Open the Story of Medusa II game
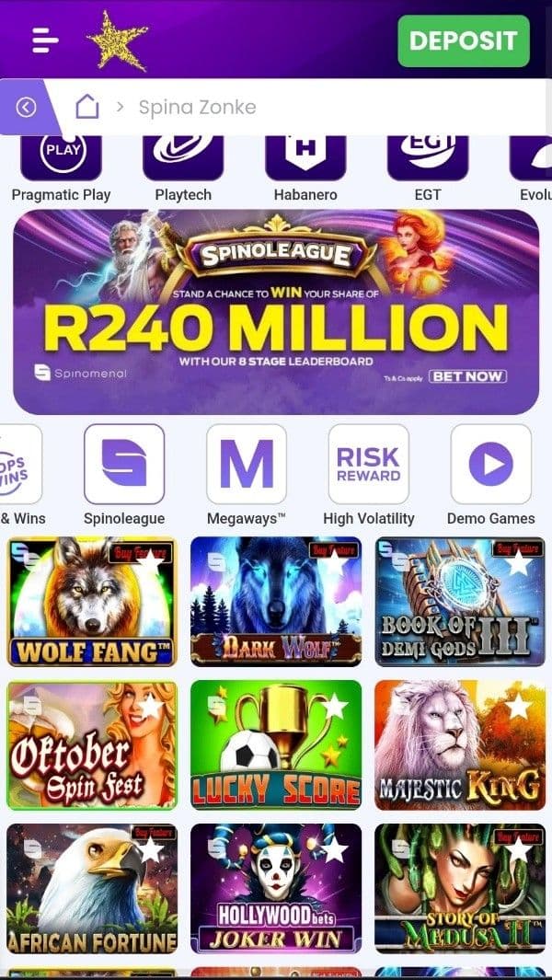 [x=460, y=889]
